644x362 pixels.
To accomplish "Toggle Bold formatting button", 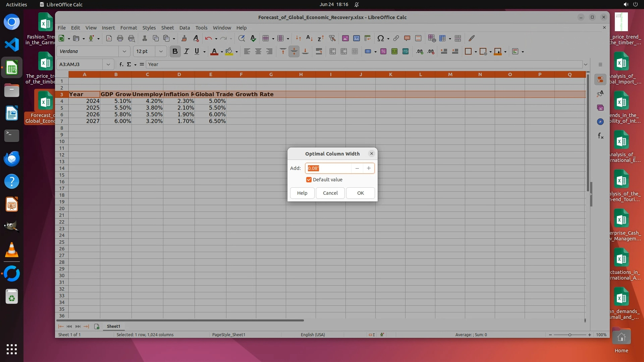I will pos(175,52).
